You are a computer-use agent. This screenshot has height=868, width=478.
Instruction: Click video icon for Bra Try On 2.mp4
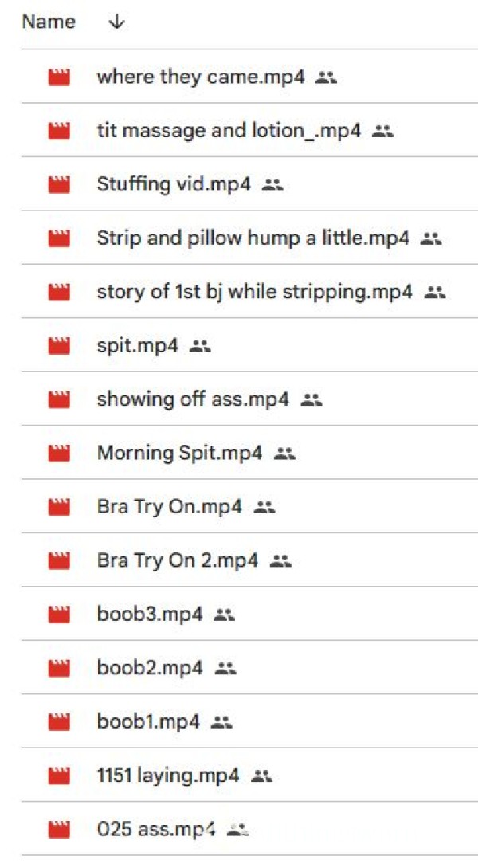(x=59, y=561)
